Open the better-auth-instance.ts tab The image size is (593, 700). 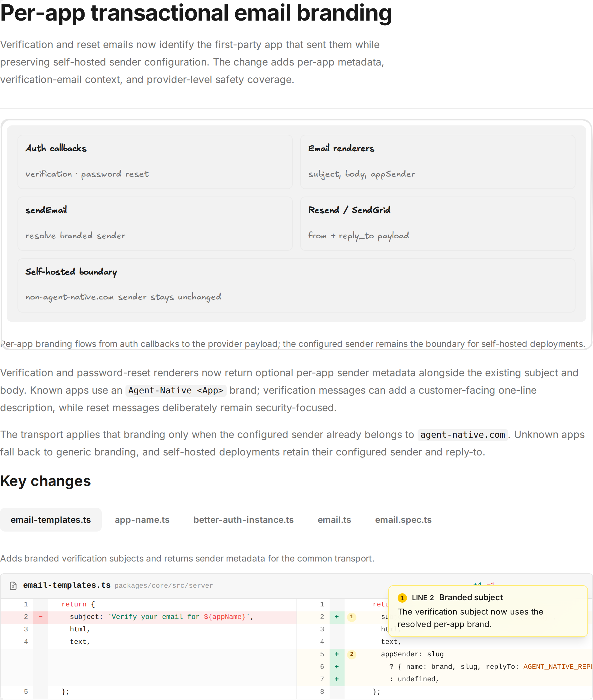(243, 519)
